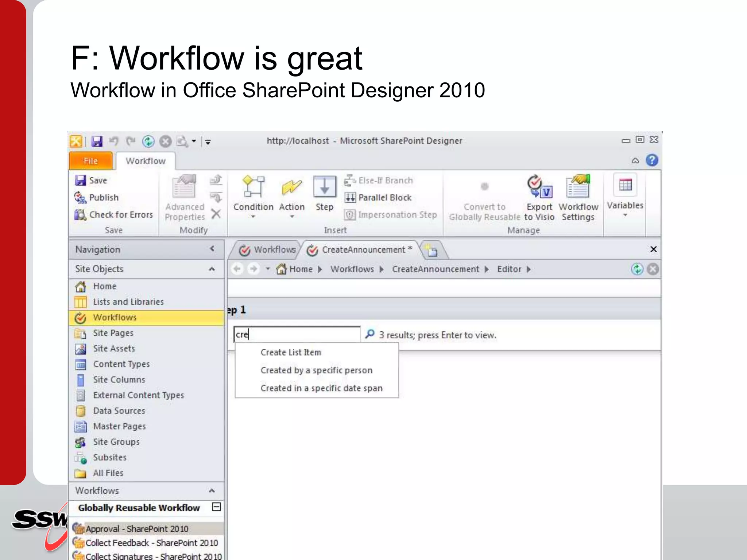
Task: Collapse the Site Objects section
Action: click(x=212, y=269)
